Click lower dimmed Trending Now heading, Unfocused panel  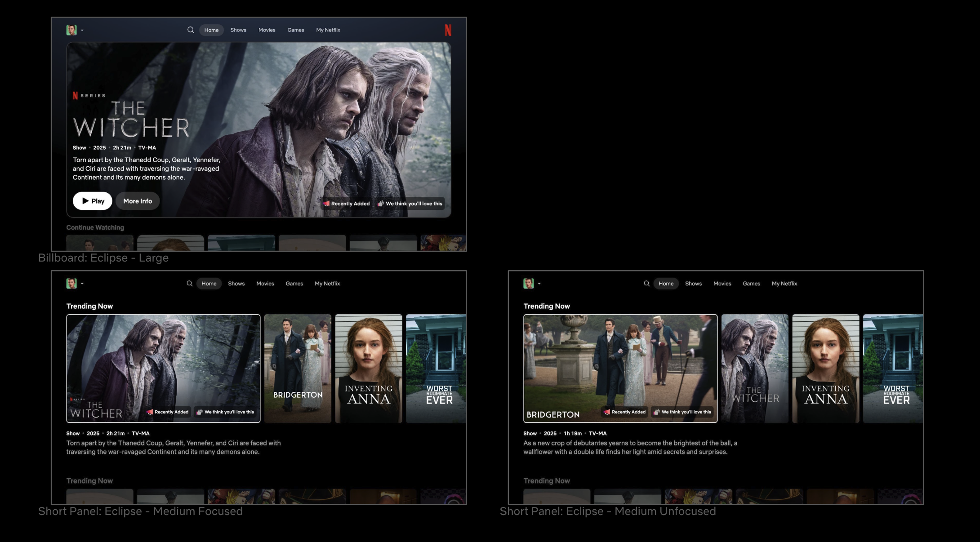pyautogui.click(x=547, y=481)
